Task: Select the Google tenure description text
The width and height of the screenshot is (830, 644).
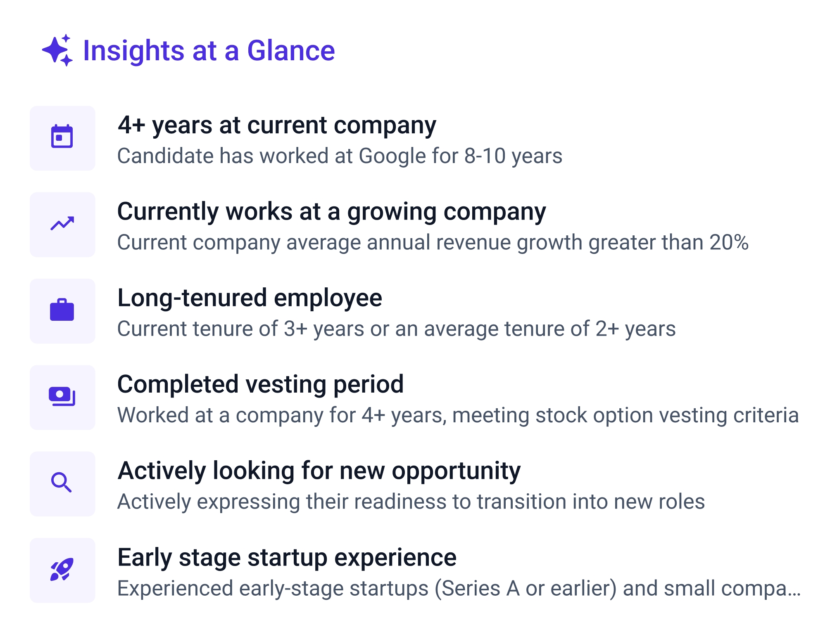Action: point(340,156)
